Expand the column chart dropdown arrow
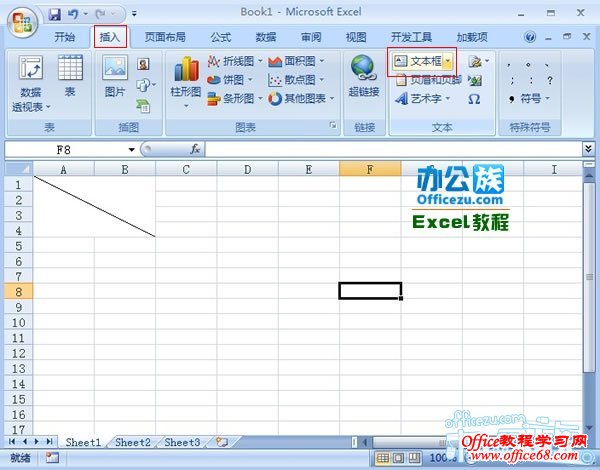Screen dimensions: 600x470 186,106
